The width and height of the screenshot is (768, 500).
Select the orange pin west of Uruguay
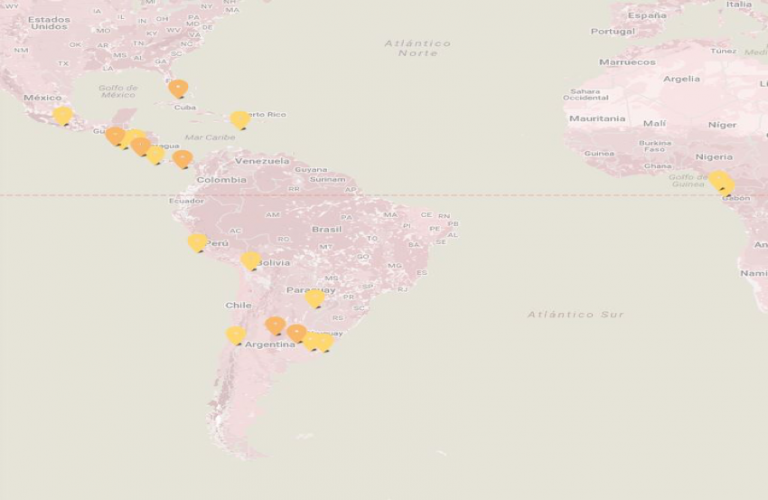(297, 333)
